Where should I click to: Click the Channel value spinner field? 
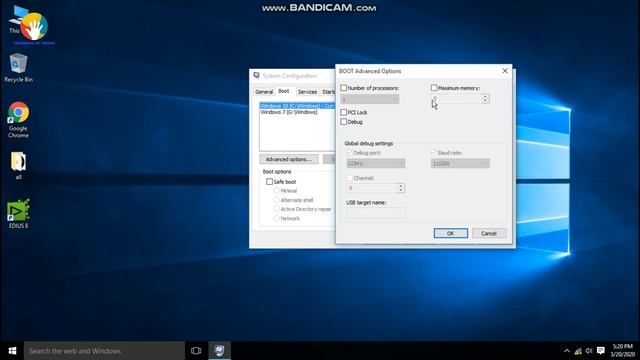click(372, 188)
